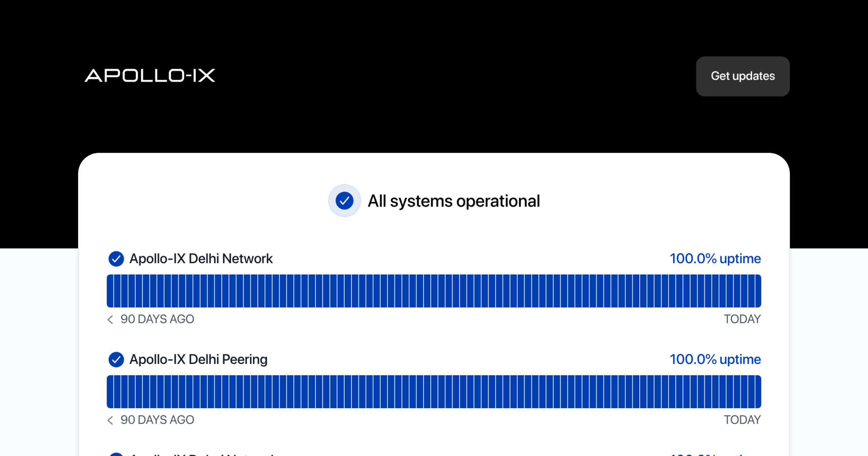Click the Get updates button
Viewport: 868px width, 456px height.
click(743, 76)
